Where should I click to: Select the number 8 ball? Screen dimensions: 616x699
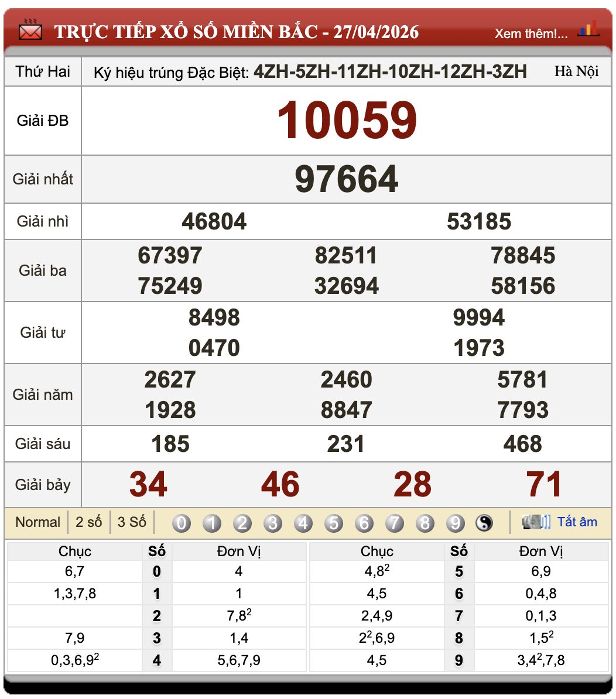pos(425,523)
